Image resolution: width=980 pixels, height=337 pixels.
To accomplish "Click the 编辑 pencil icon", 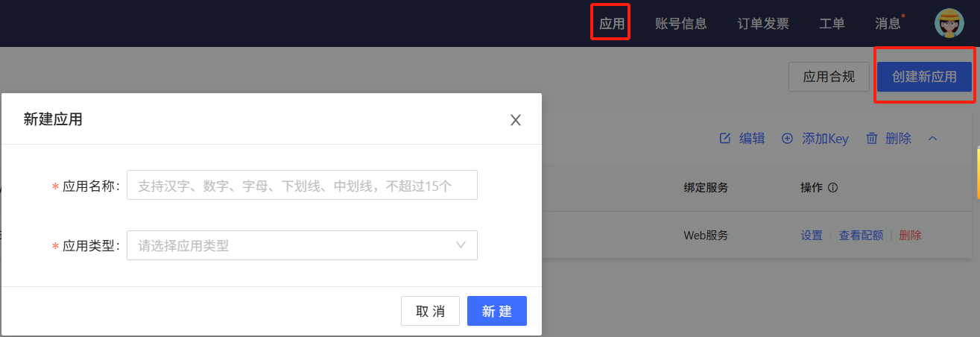I will [724, 139].
